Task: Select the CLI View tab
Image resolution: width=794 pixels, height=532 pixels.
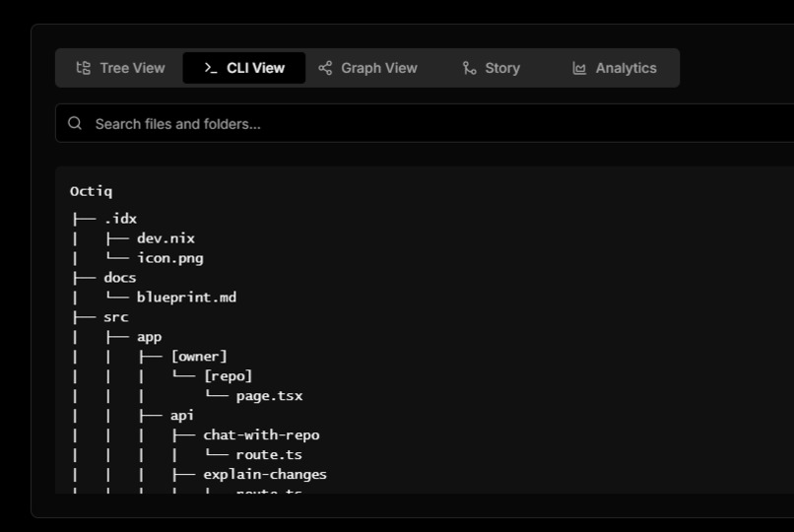Action: (x=244, y=68)
